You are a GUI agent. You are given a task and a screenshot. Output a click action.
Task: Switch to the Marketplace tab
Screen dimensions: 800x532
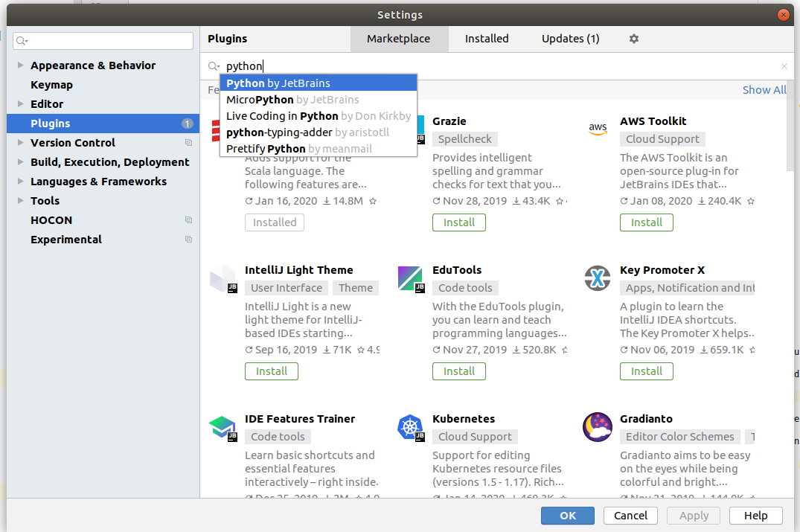(399, 39)
